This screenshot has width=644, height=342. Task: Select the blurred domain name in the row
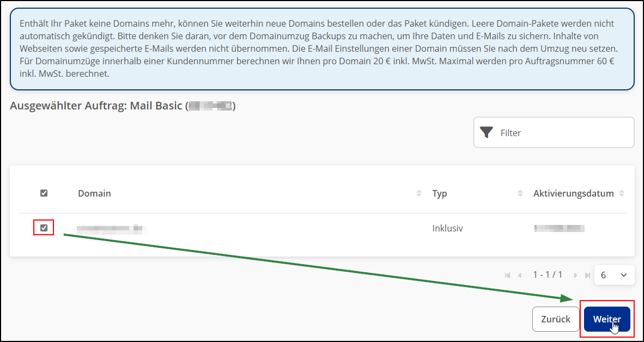[x=109, y=228]
